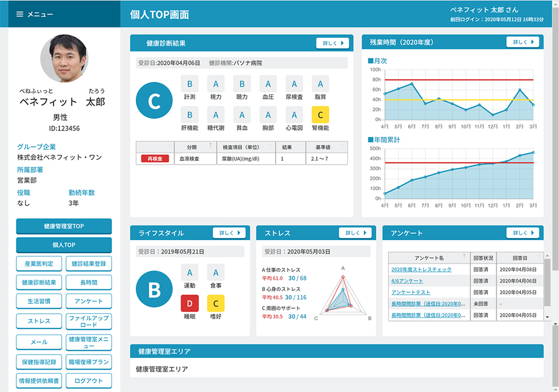559x392 pixels.
Task: Click the 腎機能 C rating badge
Action: pos(320,114)
